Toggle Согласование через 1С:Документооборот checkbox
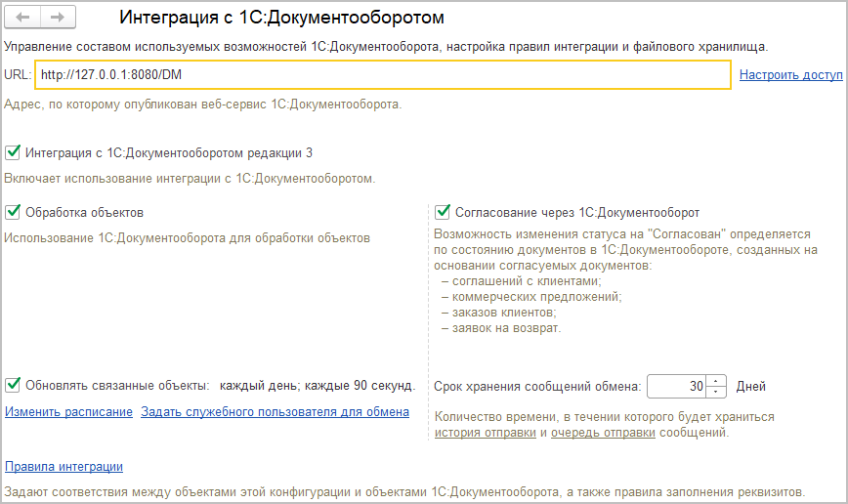 click(x=443, y=212)
